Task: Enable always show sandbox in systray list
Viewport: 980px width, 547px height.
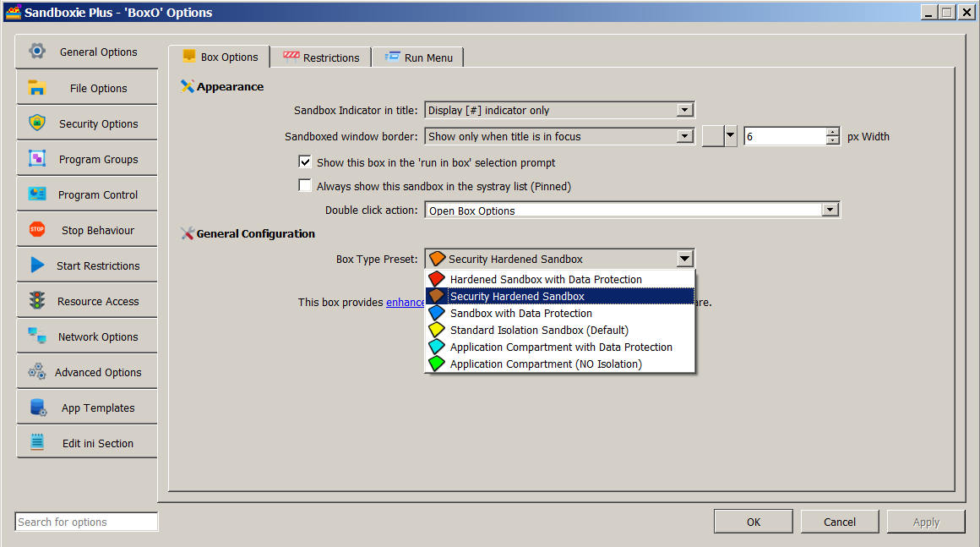Action: pyautogui.click(x=305, y=186)
